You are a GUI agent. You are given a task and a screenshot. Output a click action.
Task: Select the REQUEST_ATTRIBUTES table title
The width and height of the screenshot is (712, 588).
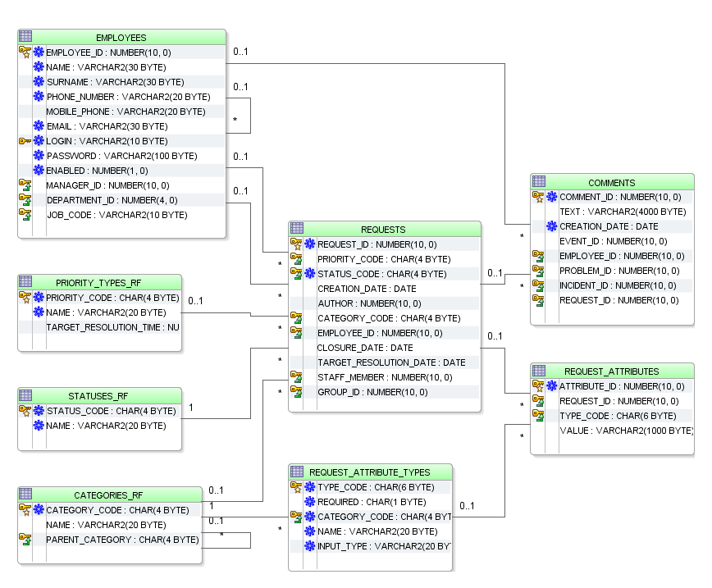coord(612,371)
